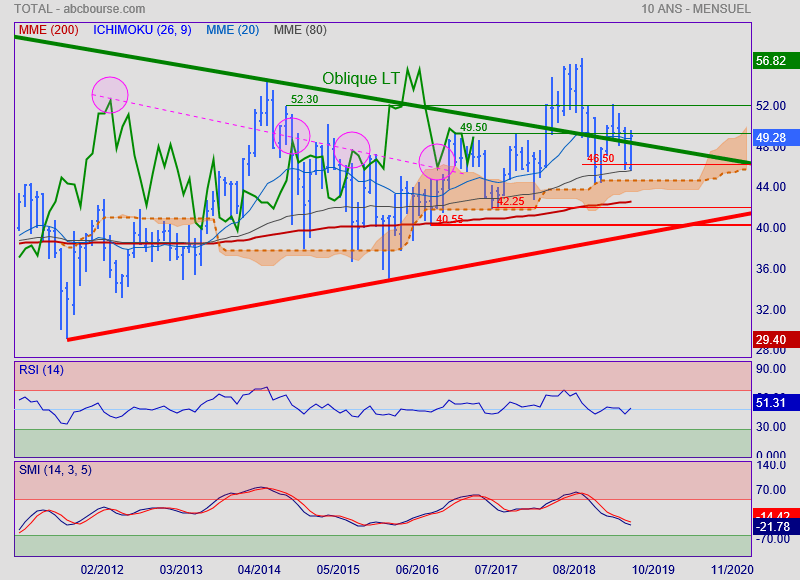
Task: Click the 07/2017 date axis label
Action: coord(495,570)
